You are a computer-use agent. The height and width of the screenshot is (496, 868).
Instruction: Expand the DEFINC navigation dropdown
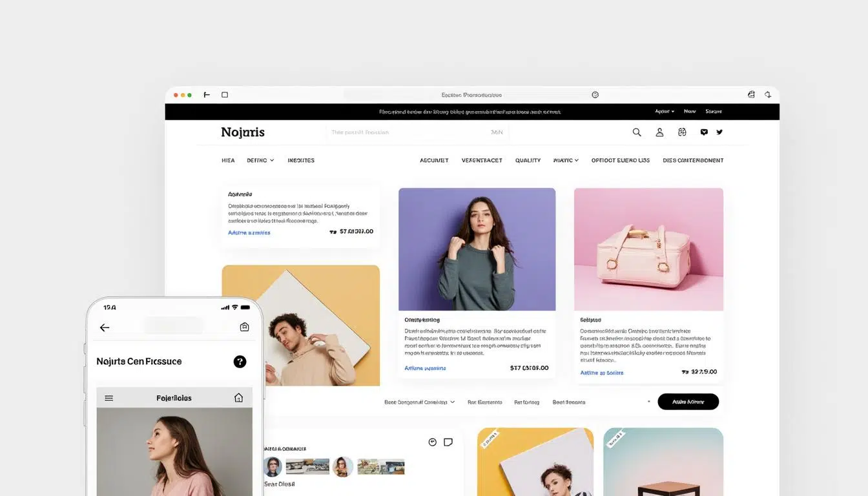point(260,160)
